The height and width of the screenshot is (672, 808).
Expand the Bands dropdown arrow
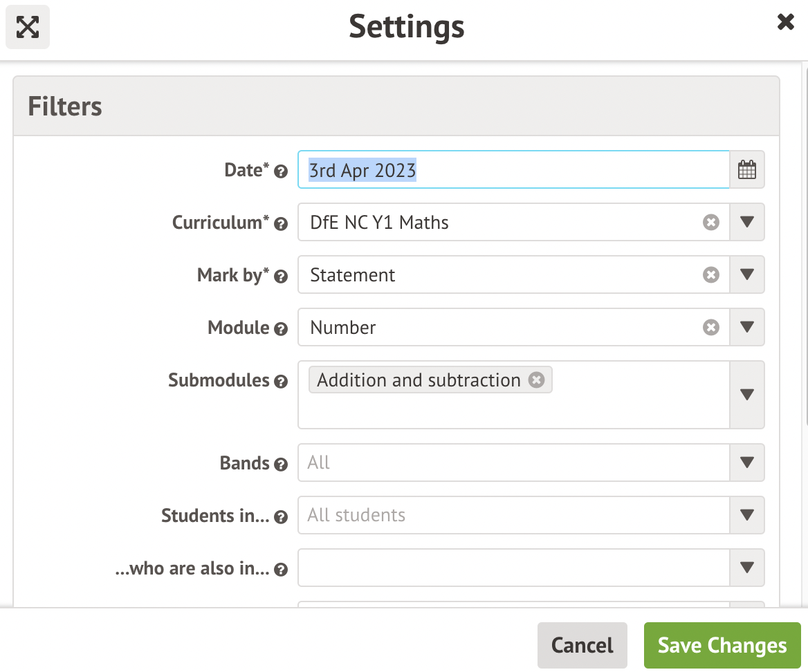[x=747, y=463]
